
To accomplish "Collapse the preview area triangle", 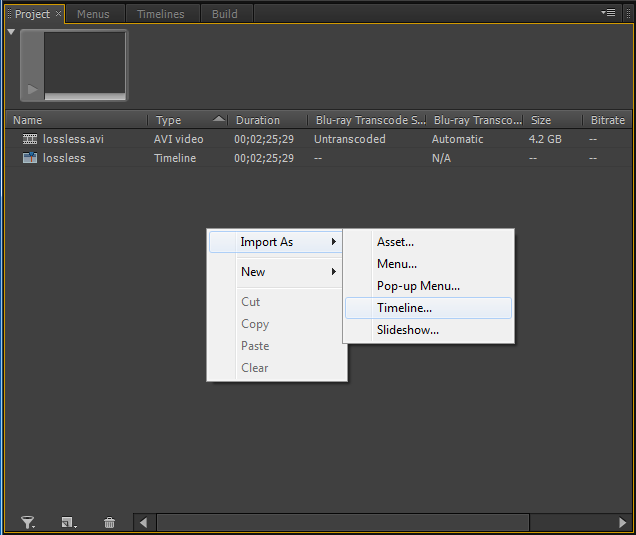I will click(x=11, y=32).
